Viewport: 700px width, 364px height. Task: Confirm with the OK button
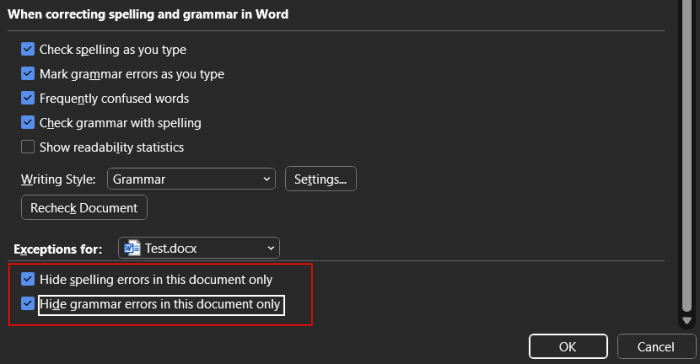click(568, 347)
